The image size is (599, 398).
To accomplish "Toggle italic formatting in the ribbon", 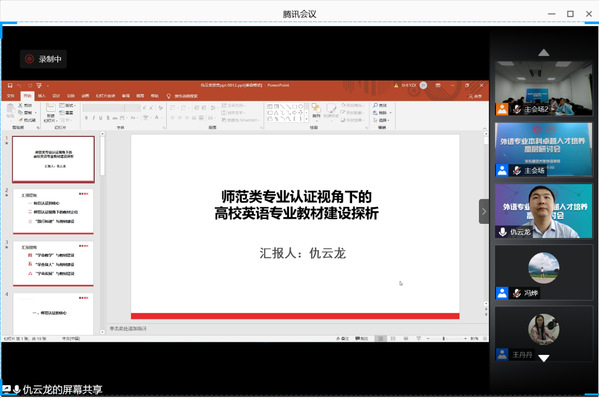I will coord(94,118).
